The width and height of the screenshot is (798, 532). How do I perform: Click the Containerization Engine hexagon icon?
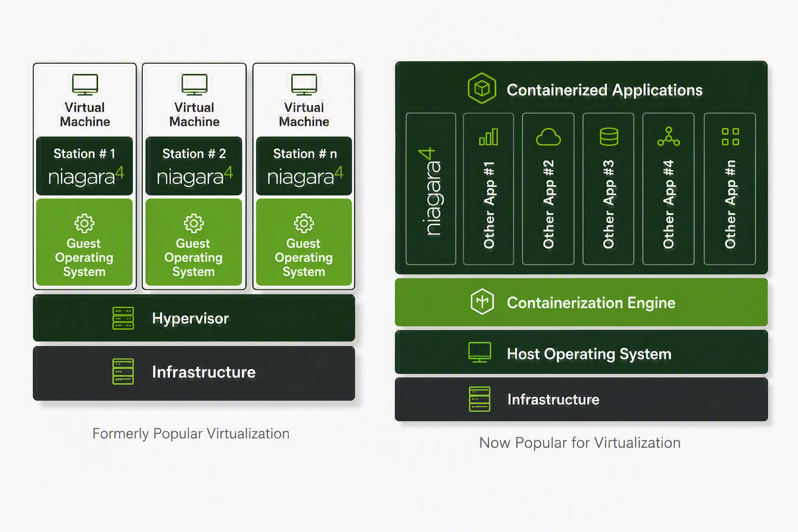click(482, 302)
